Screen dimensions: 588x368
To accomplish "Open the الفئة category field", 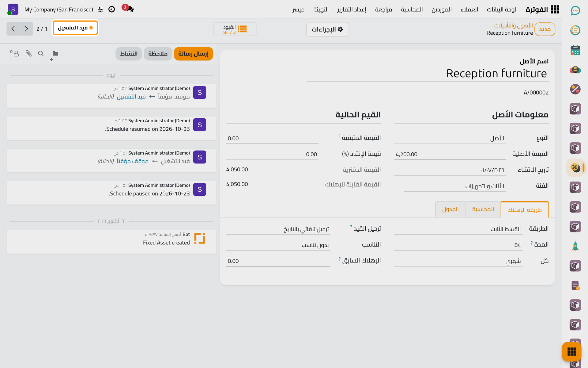I will (x=455, y=186).
